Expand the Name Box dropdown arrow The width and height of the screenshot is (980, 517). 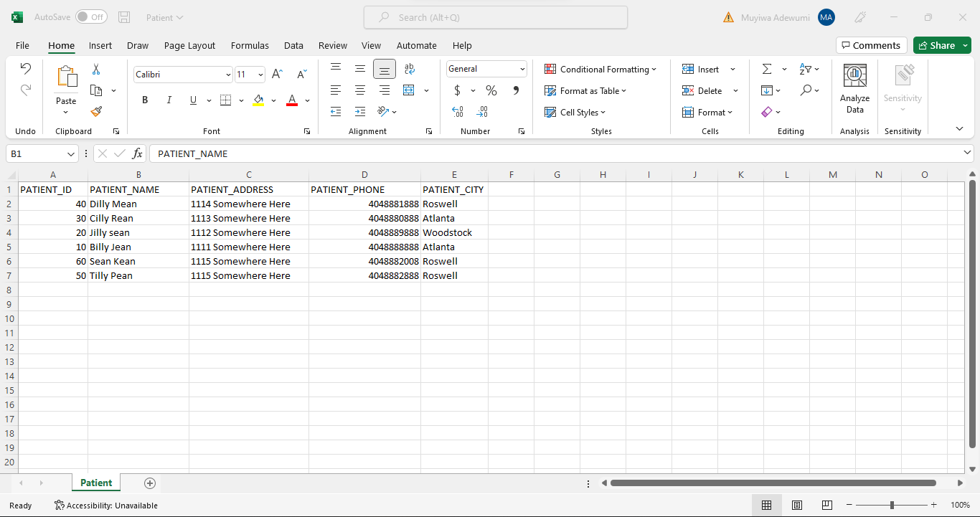click(71, 154)
